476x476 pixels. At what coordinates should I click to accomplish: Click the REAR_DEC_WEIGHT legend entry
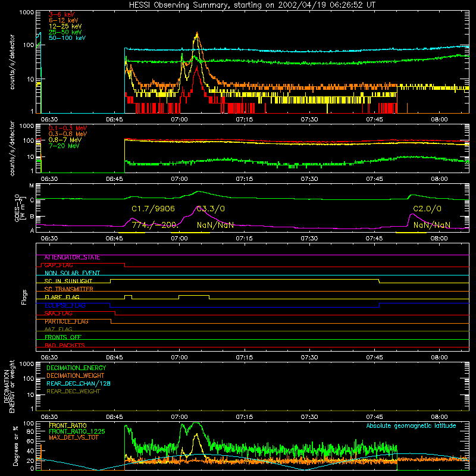[x=73, y=392]
